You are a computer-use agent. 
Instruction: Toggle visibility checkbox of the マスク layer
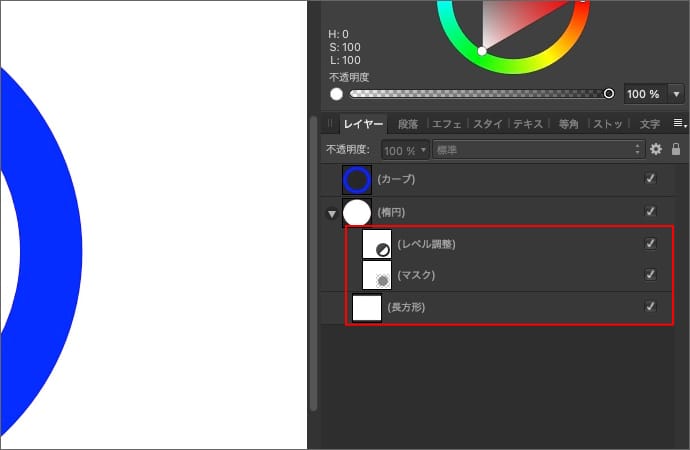(x=651, y=274)
